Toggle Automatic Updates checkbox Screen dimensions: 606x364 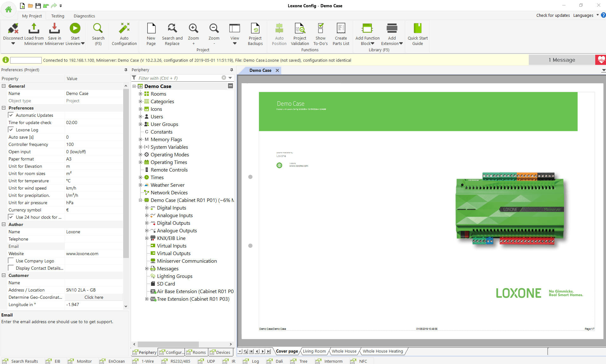[11, 115]
